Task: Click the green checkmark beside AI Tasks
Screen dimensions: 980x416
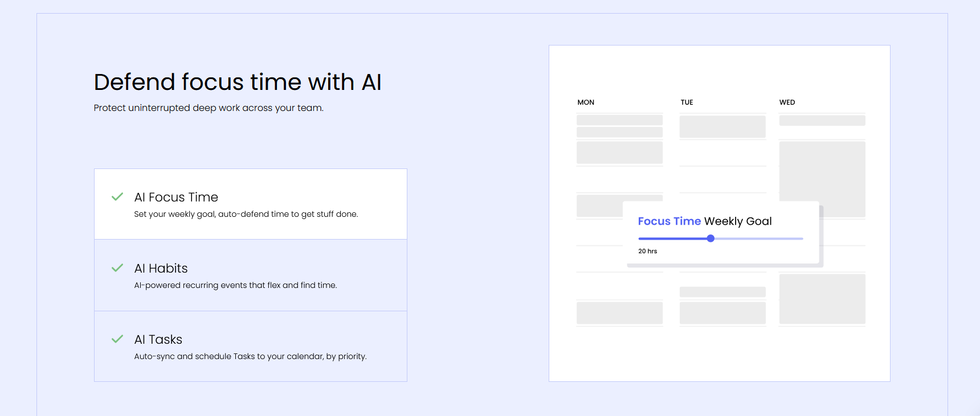Action: (117, 339)
